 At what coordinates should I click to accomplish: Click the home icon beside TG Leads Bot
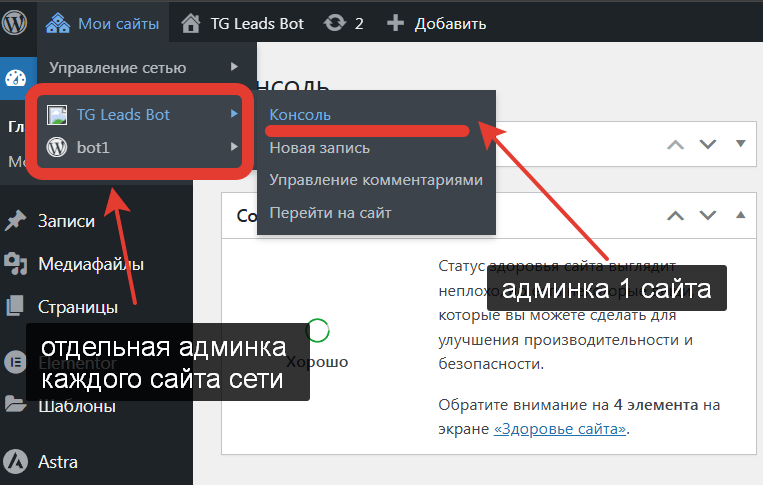pyautogui.click(x=191, y=23)
